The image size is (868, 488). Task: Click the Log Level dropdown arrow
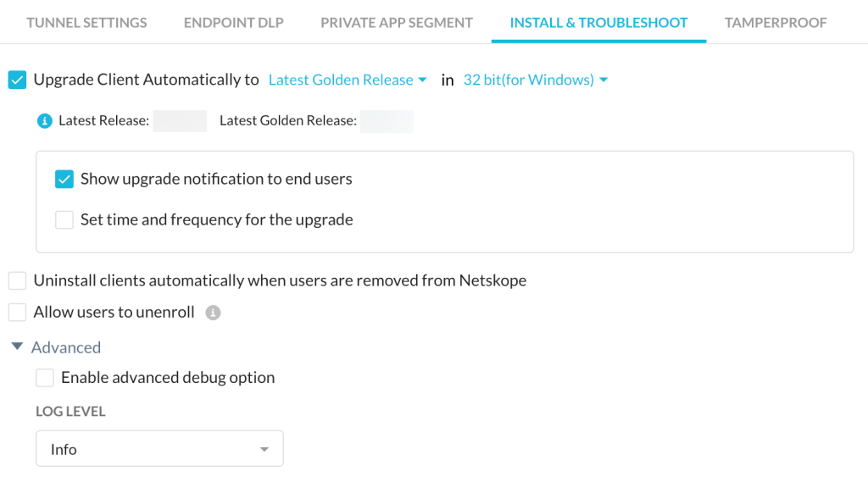click(x=264, y=449)
